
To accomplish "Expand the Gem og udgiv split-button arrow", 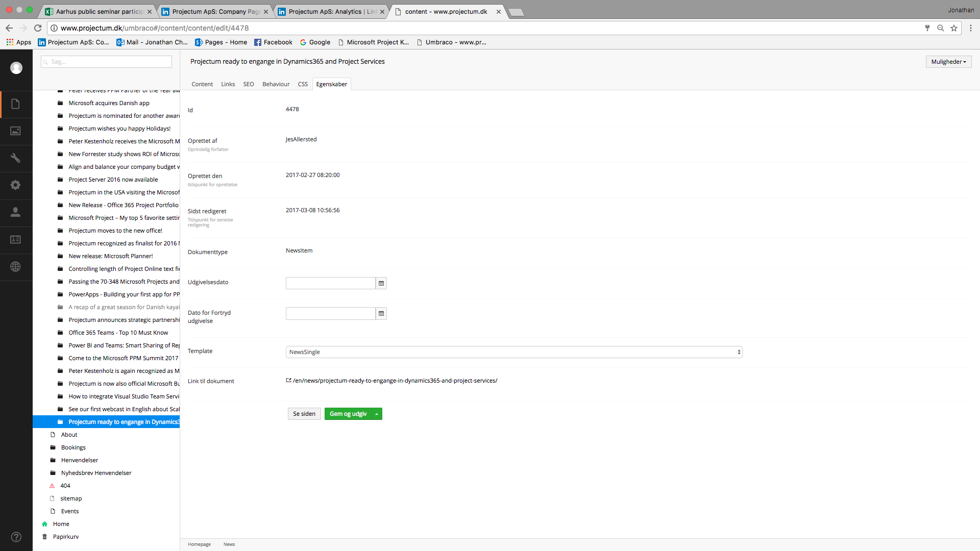I will (376, 414).
